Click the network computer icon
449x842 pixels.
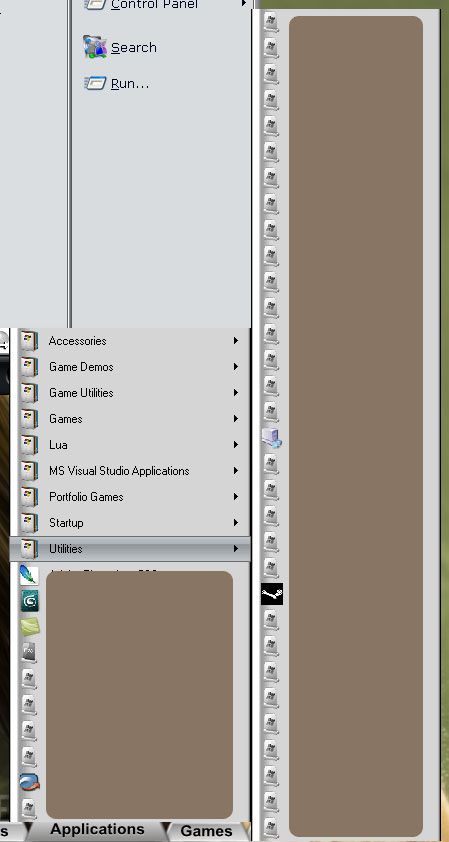(272, 438)
